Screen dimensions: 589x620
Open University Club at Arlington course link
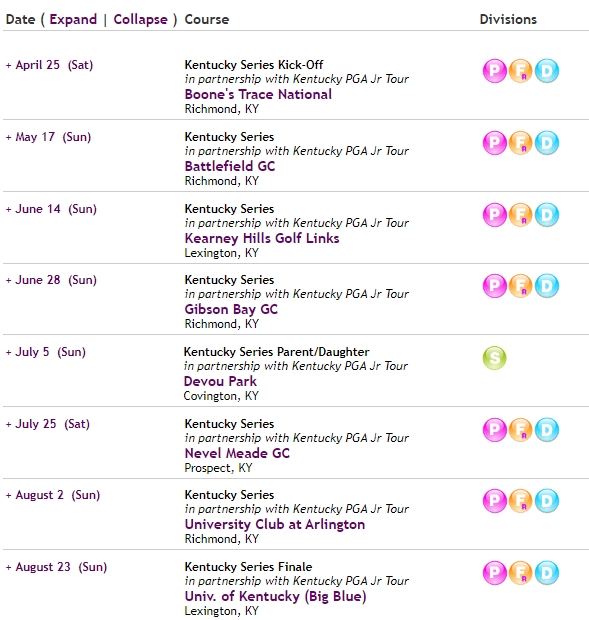click(x=275, y=524)
